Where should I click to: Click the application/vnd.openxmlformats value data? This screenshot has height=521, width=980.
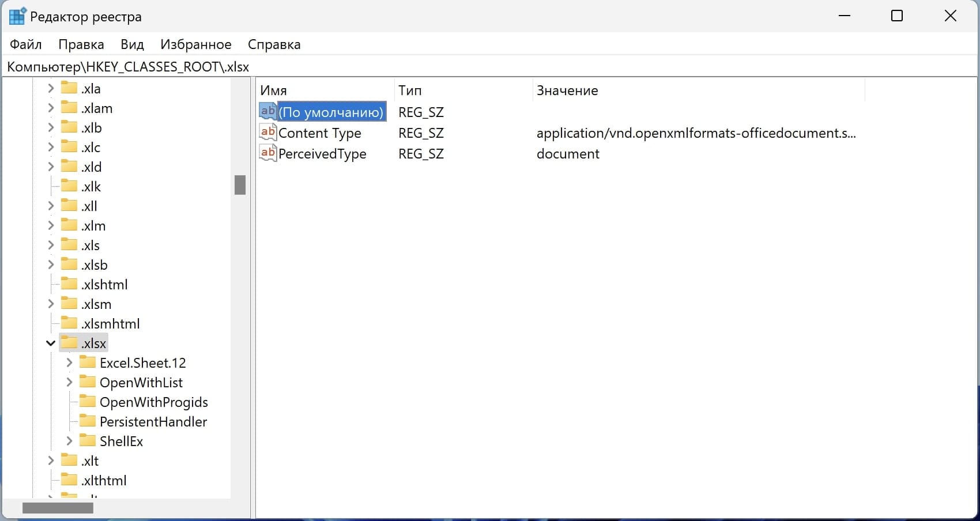coord(696,133)
